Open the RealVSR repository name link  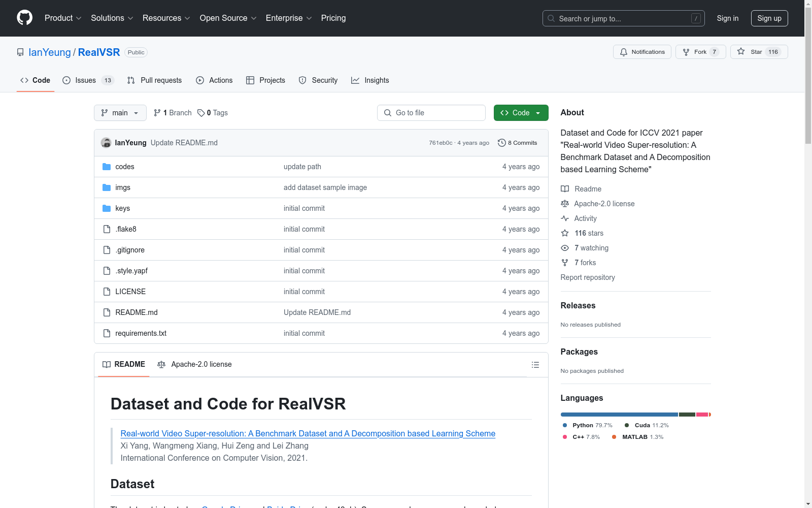click(99, 52)
